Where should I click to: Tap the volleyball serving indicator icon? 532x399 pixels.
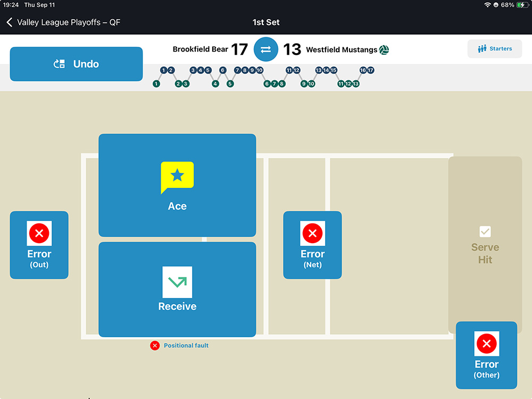(x=384, y=50)
